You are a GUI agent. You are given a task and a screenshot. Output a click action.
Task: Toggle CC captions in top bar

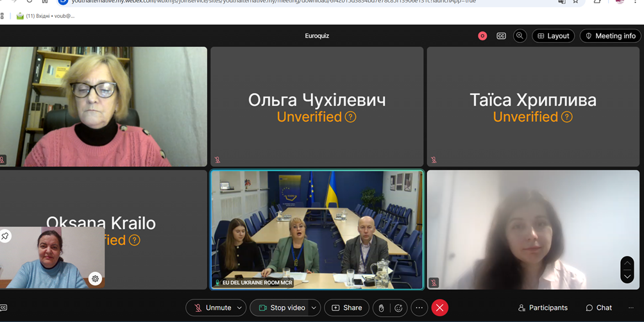pos(501,36)
